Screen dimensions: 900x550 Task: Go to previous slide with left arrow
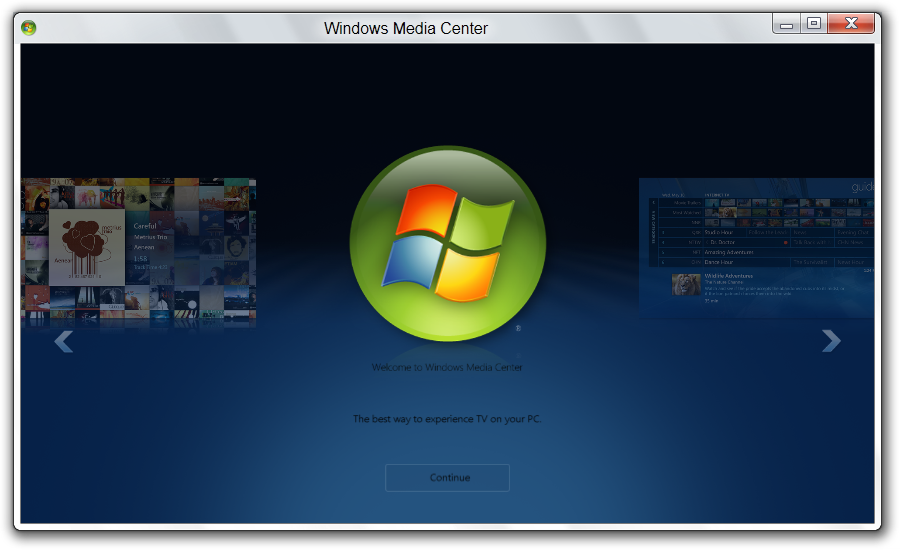64,342
